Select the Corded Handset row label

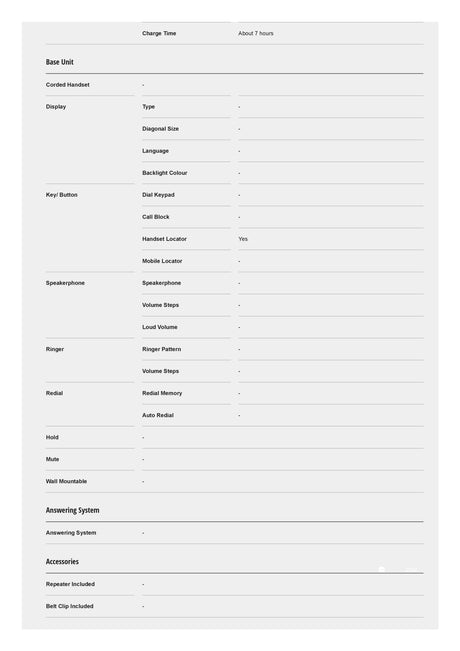(x=68, y=85)
